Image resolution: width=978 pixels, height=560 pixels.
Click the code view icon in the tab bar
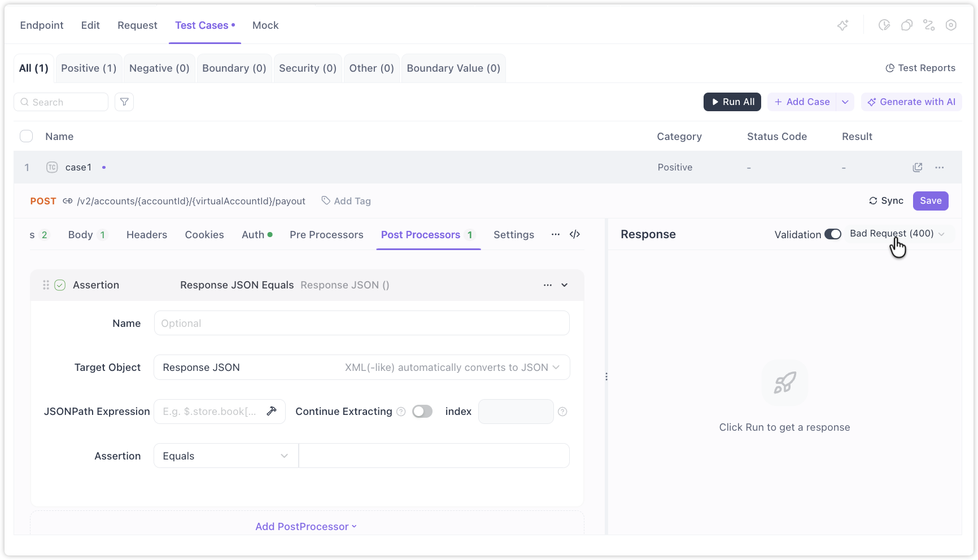[575, 234]
